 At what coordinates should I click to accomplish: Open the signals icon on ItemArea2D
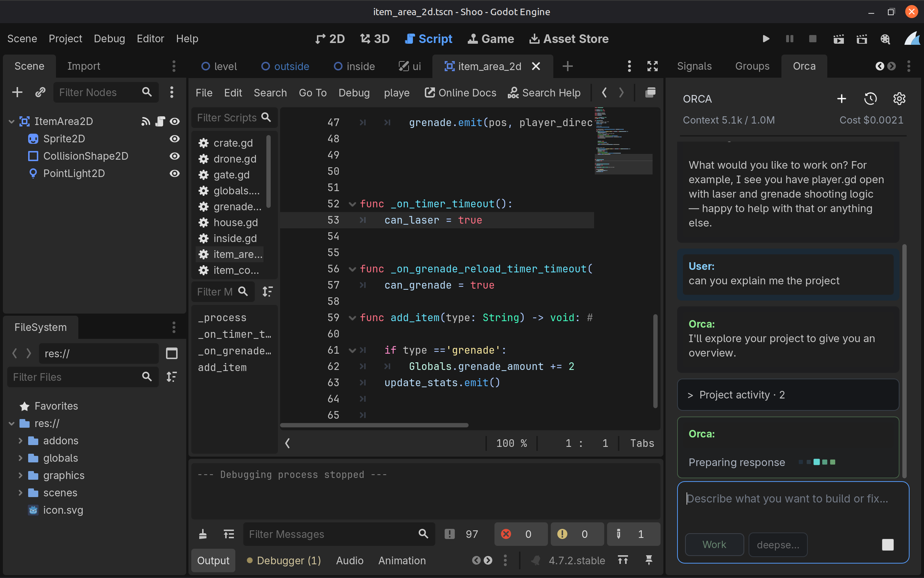[x=145, y=121]
